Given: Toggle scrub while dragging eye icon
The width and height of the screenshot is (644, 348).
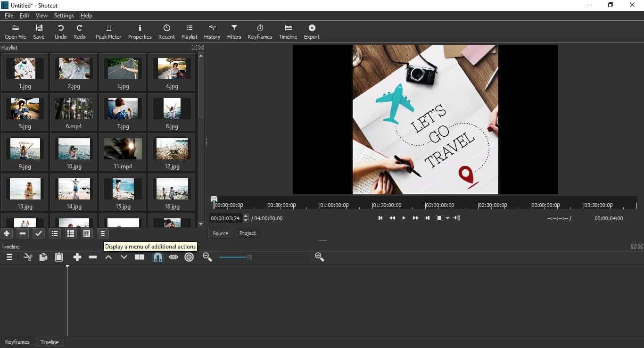Looking at the screenshot, I should [173, 257].
